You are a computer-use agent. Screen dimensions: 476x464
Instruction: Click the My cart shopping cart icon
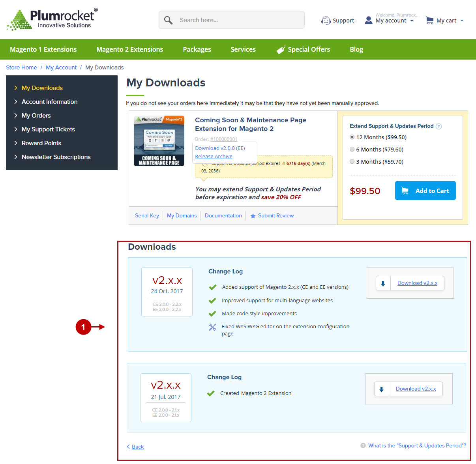(x=429, y=20)
